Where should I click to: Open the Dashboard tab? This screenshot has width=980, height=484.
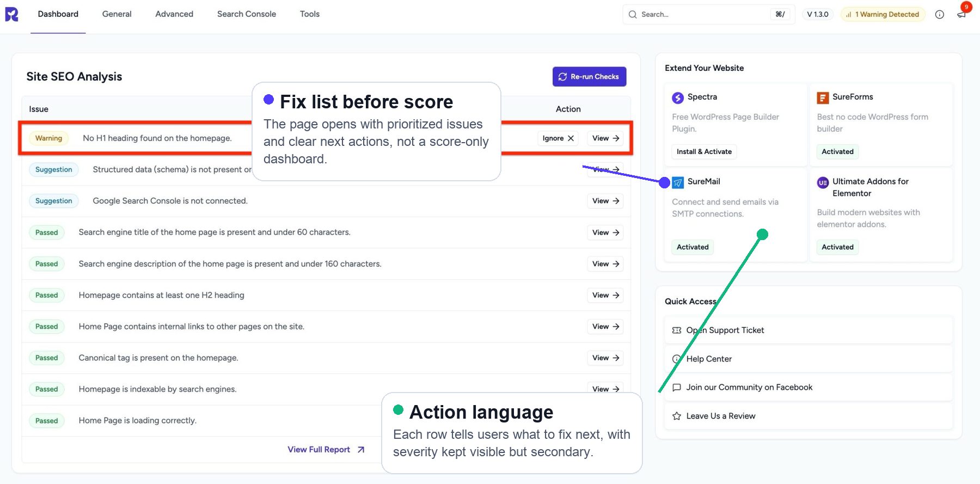(x=58, y=14)
